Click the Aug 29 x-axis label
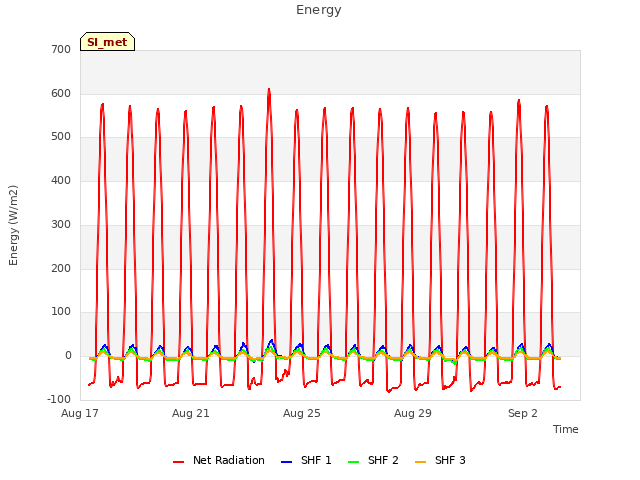640x480 pixels. (x=413, y=413)
